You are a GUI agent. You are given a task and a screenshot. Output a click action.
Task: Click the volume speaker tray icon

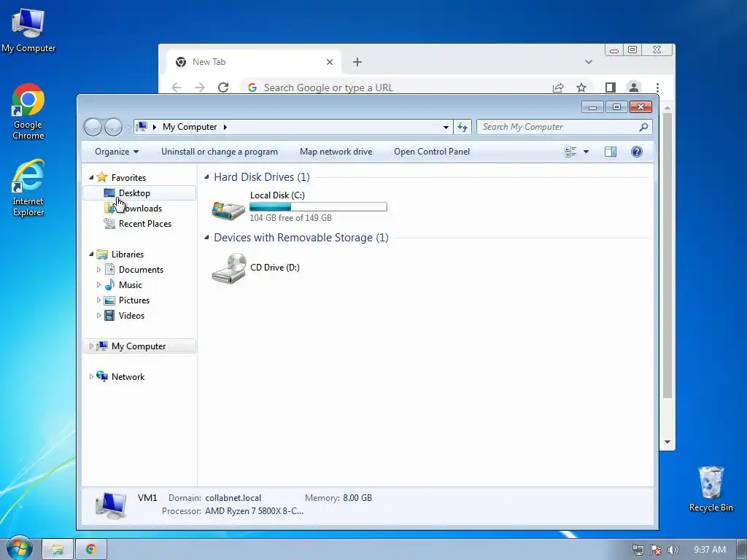[673, 550]
